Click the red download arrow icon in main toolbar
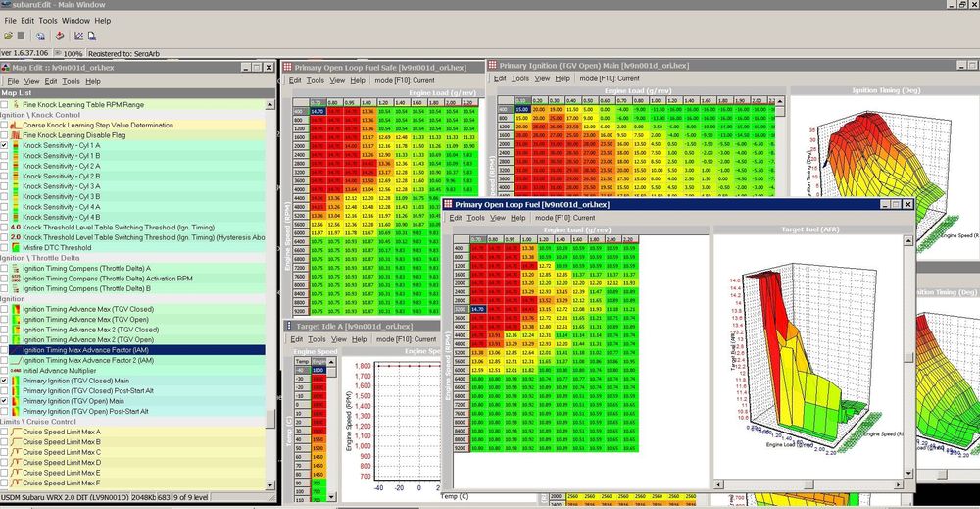Viewport: 980px width, 509px height. (x=60, y=36)
